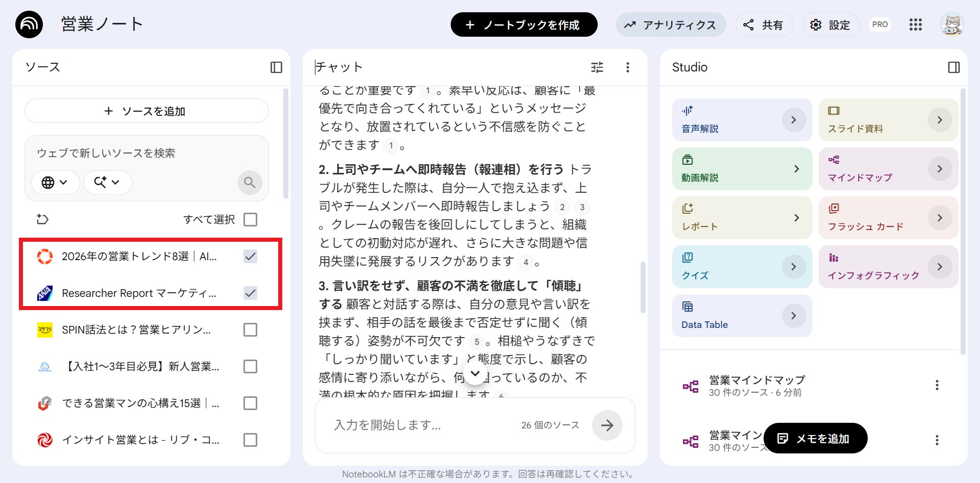Expand スライド資料 options chevron
Screen dimensions: 980x483
pyautogui.click(x=940, y=120)
